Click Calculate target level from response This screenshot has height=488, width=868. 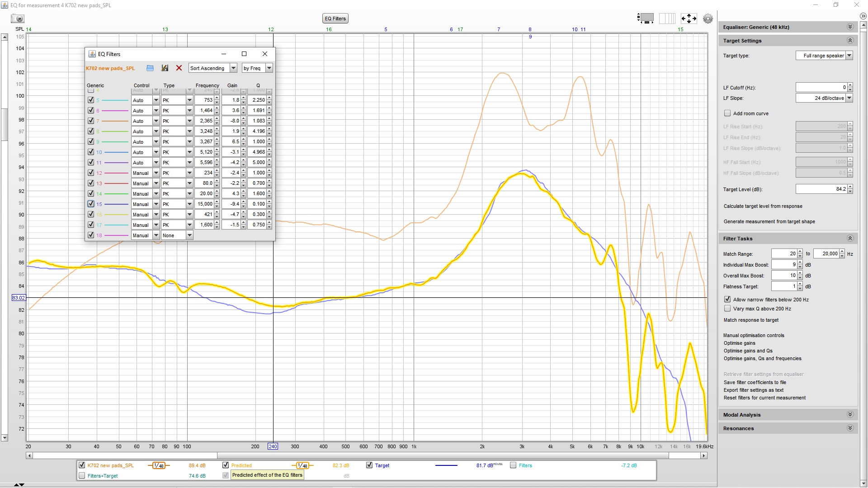(763, 206)
